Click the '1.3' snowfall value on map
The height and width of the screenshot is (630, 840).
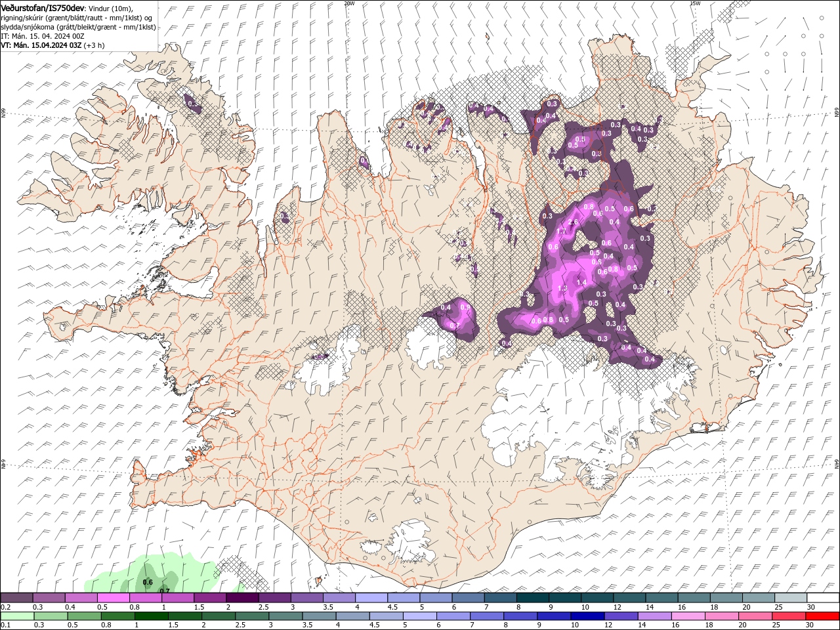562,288
